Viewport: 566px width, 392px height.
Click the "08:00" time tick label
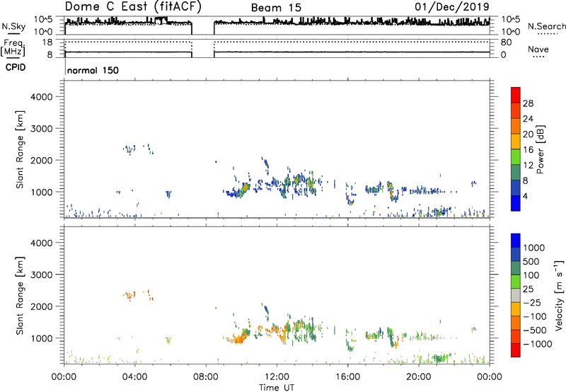coord(206,377)
